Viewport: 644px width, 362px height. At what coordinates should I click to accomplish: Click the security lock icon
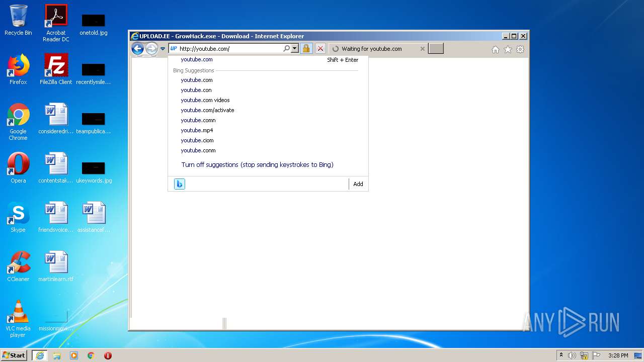coord(306,49)
